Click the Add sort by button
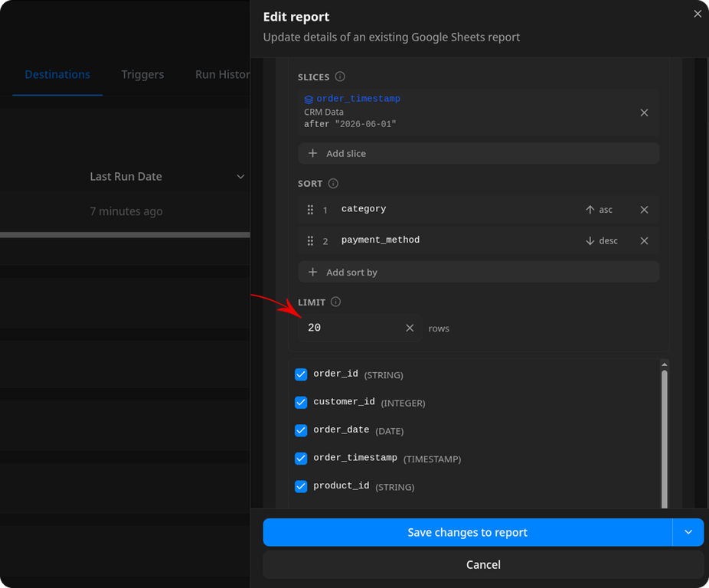 [479, 272]
